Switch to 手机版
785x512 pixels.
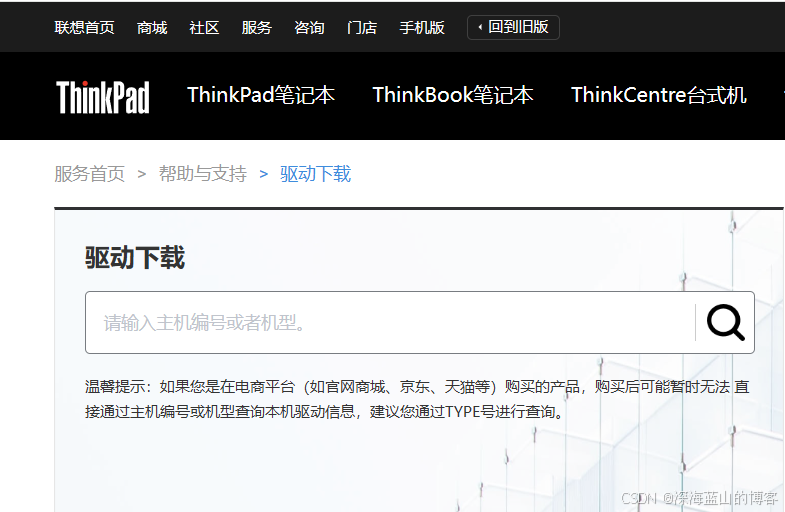(x=422, y=28)
